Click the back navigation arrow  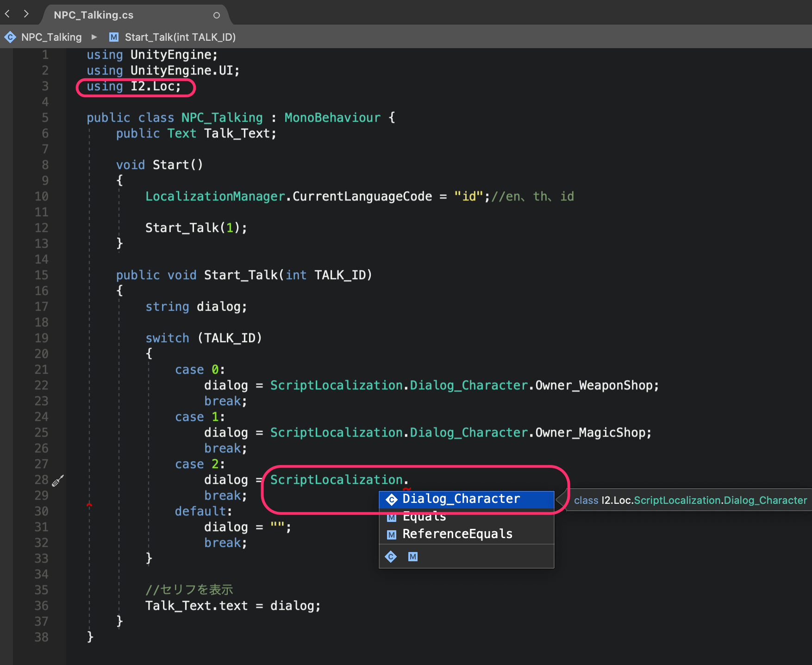pos(7,14)
